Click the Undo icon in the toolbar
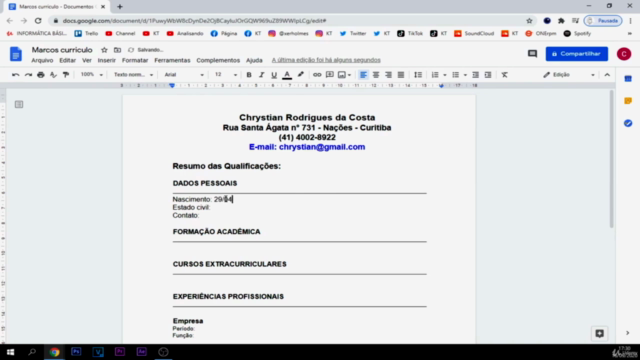Viewport: 640px width, 360px height. pyautogui.click(x=16, y=75)
